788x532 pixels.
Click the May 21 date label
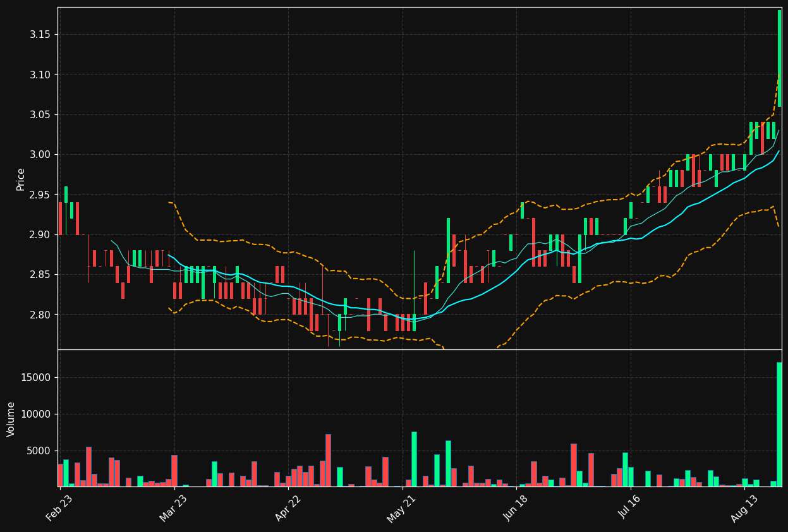[401, 508]
